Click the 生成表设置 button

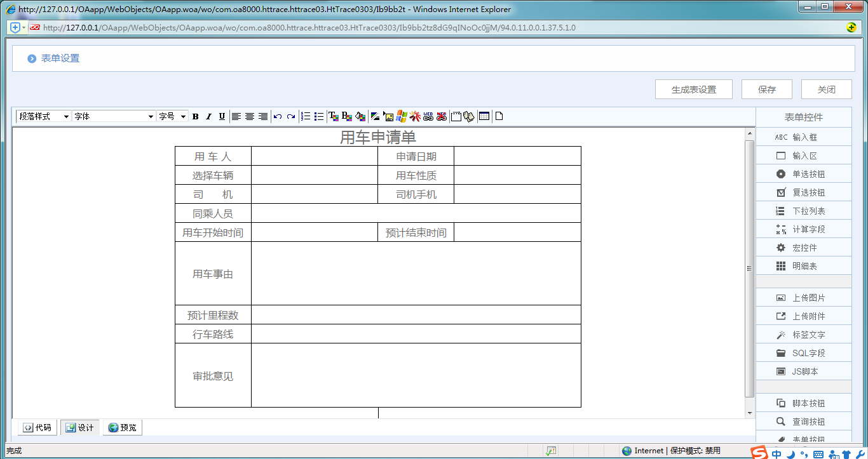(693, 90)
